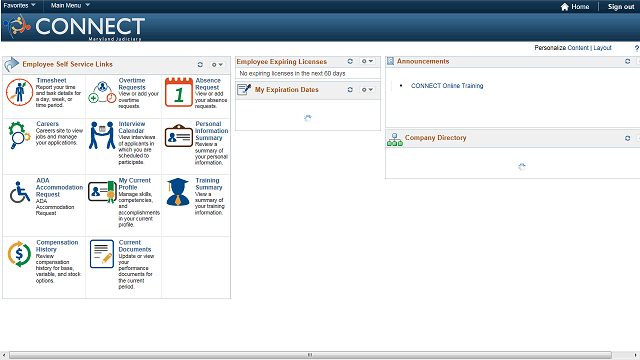Go to Home in the top bar
The image size is (640, 360).
pos(575,7)
